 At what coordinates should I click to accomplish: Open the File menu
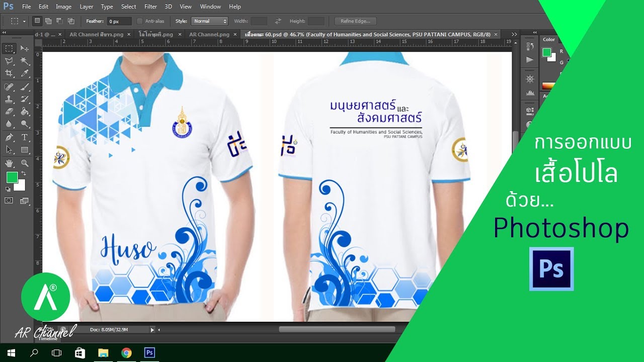click(27, 7)
